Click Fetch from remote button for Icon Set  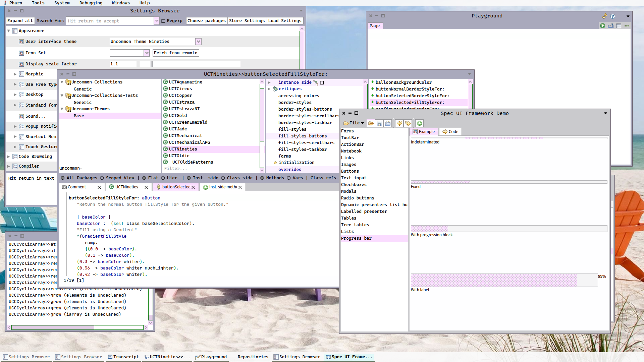click(x=175, y=53)
